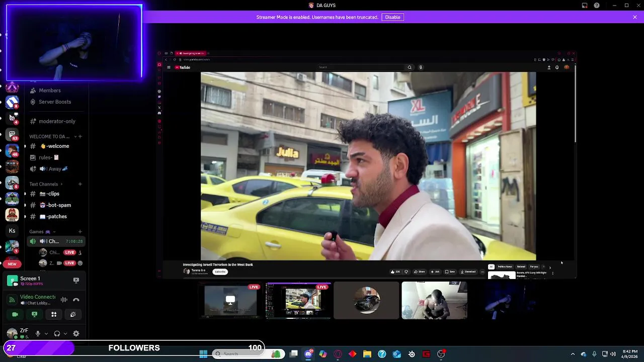Viewport: 644px width, 362px height.
Task: Click user Chi... in the voice channel
Action: pyautogui.click(x=60, y=252)
